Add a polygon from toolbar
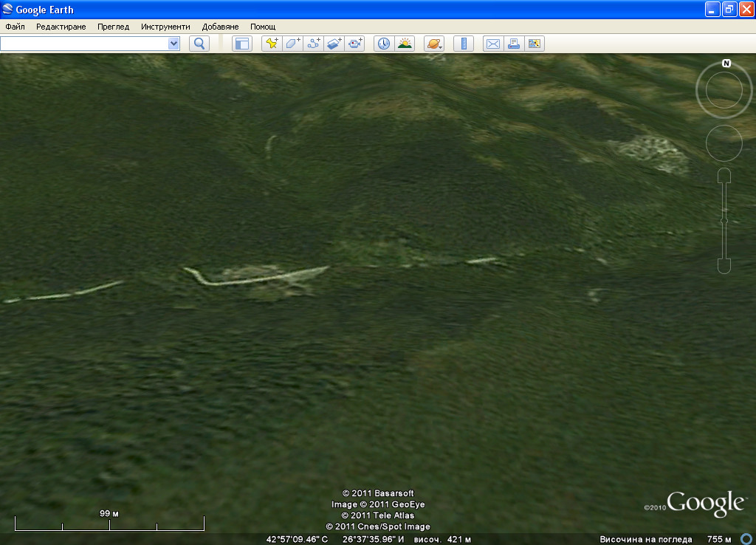This screenshot has width=756, height=545. 292,44
